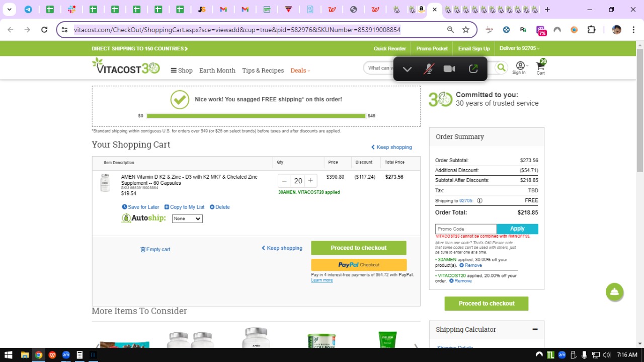Open Calculator from the taskbar
The width and height of the screenshot is (644, 362).
(x=79, y=355)
